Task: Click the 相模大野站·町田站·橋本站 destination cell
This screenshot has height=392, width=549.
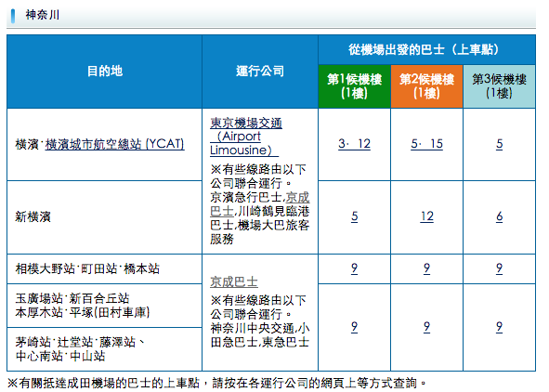Action: coord(105,268)
